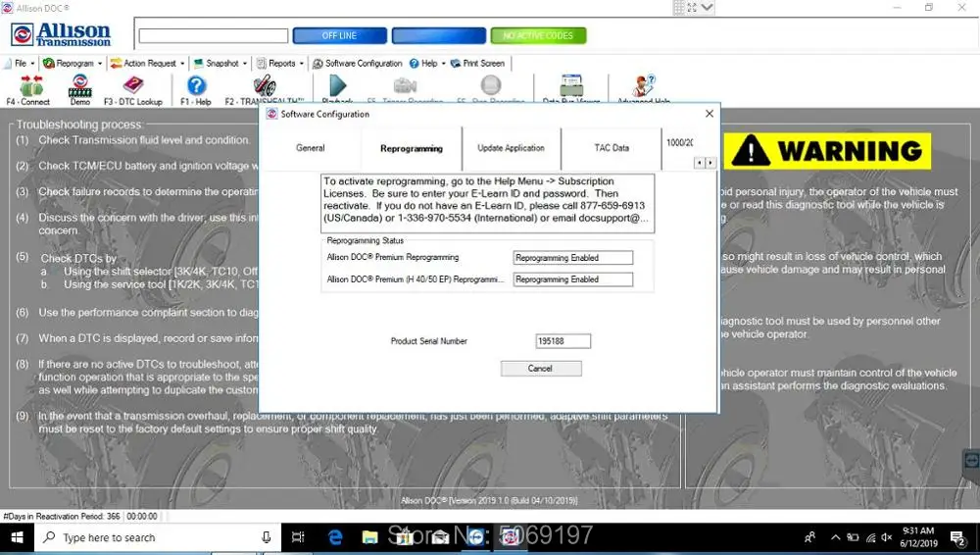The height and width of the screenshot is (555, 980).
Task: Click the F1 - Help question mark icon
Action: click(196, 85)
